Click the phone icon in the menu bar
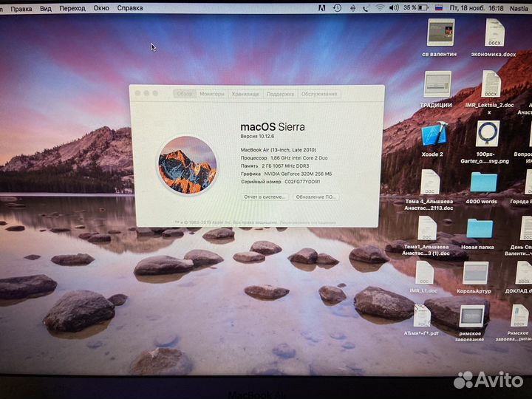Viewport: 532px width, 399px height. pyautogui.click(x=366, y=8)
